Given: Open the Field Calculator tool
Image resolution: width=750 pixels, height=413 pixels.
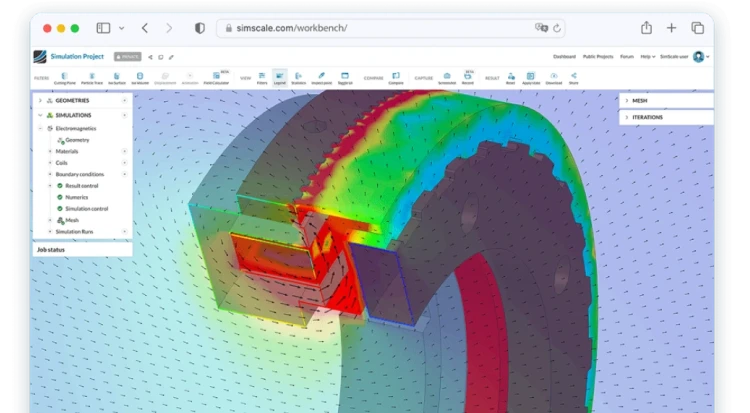Looking at the screenshot, I should (x=216, y=78).
